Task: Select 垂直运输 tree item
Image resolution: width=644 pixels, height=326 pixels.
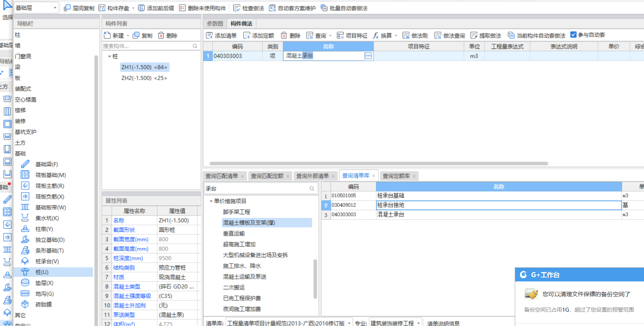Action: pyautogui.click(x=233, y=233)
